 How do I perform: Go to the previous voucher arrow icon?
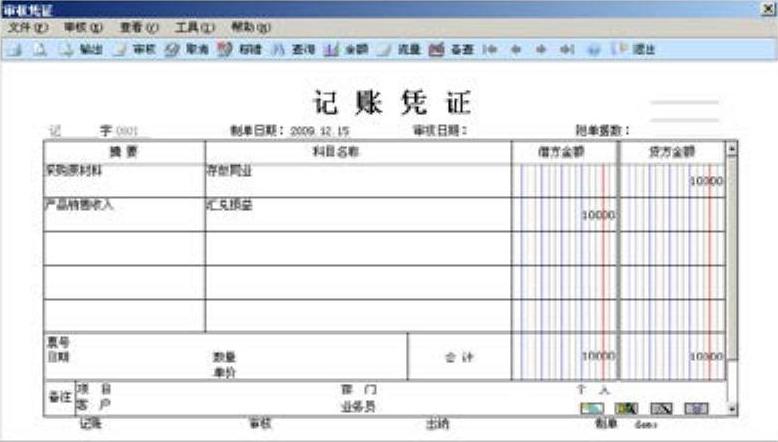point(516,49)
